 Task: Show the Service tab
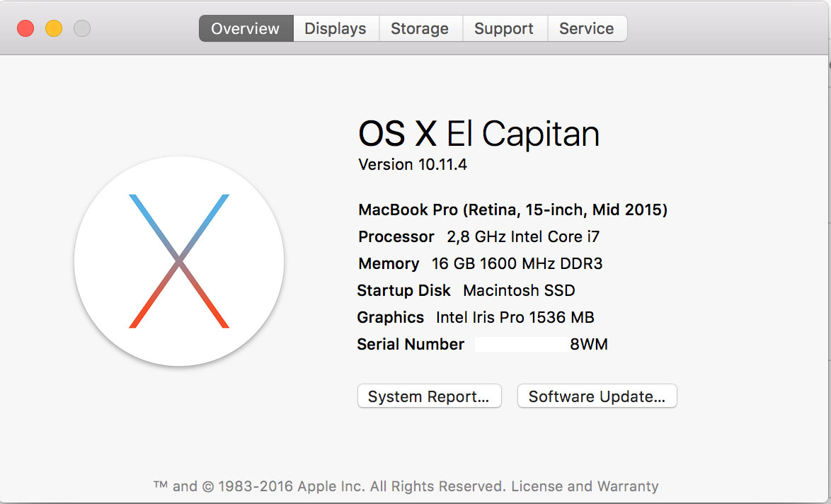pyautogui.click(x=586, y=29)
